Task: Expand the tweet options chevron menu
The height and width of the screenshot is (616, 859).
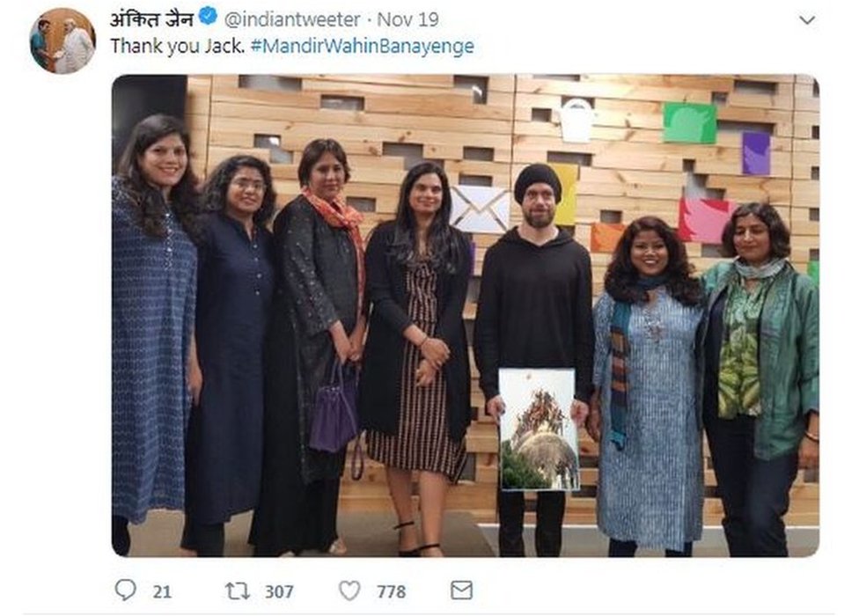Action: [x=807, y=19]
